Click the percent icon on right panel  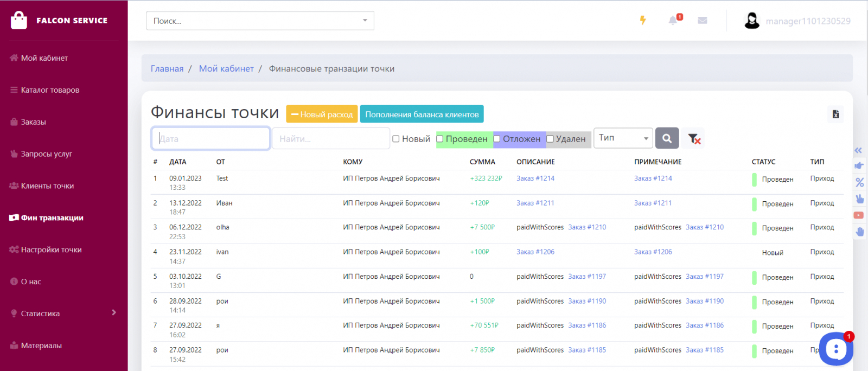860,182
